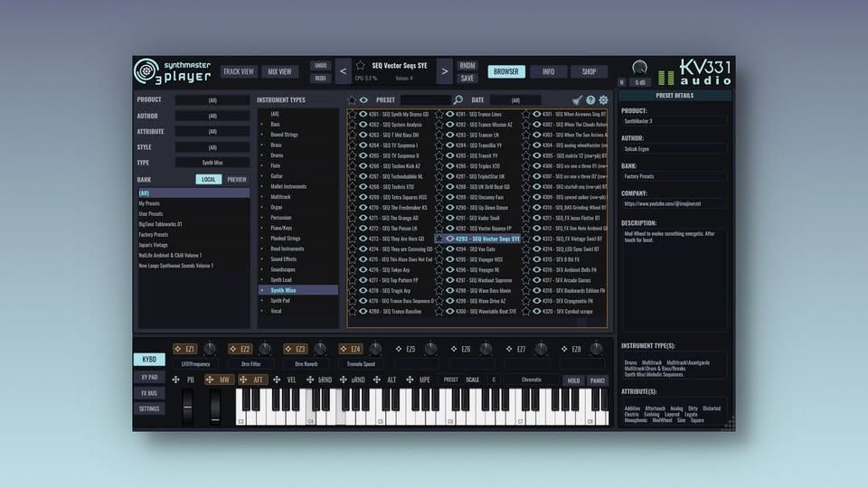The image size is (868, 488).
Task: Click the pitch bend wheel slider
Action: (188, 407)
